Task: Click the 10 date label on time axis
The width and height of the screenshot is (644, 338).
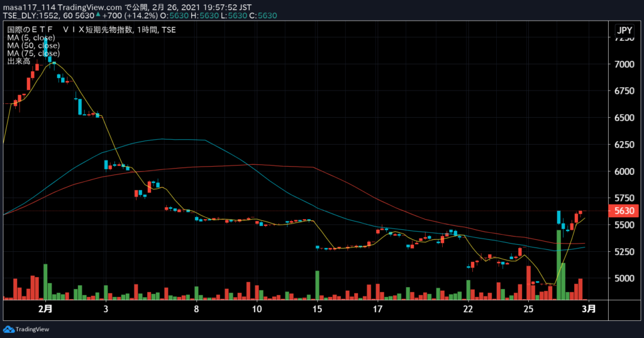Action: click(257, 309)
